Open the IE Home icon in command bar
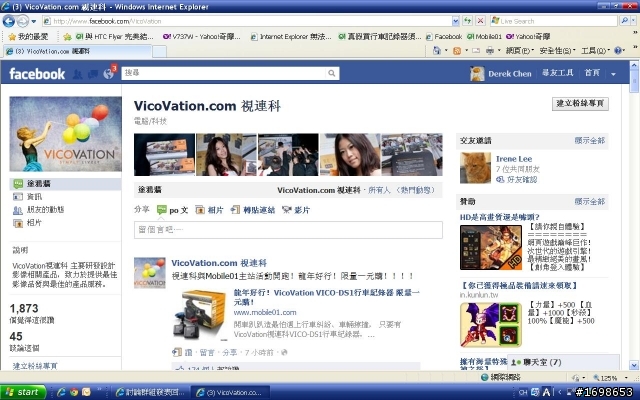The height and width of the screenshot is (400, 640). pyautogui.click(x=437, y=51)
